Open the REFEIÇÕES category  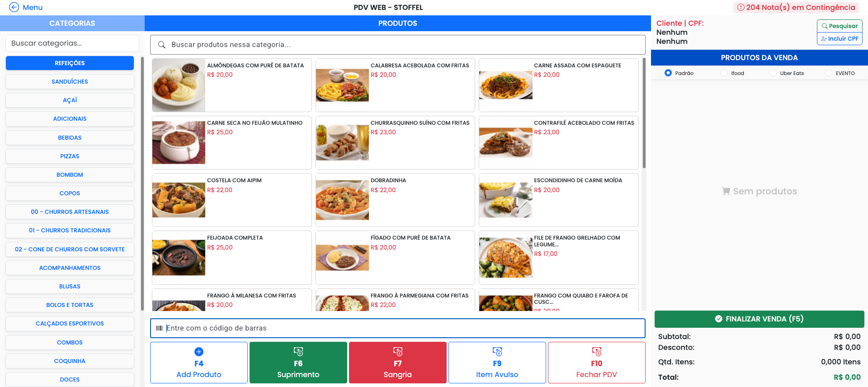[x=70, y=63]
